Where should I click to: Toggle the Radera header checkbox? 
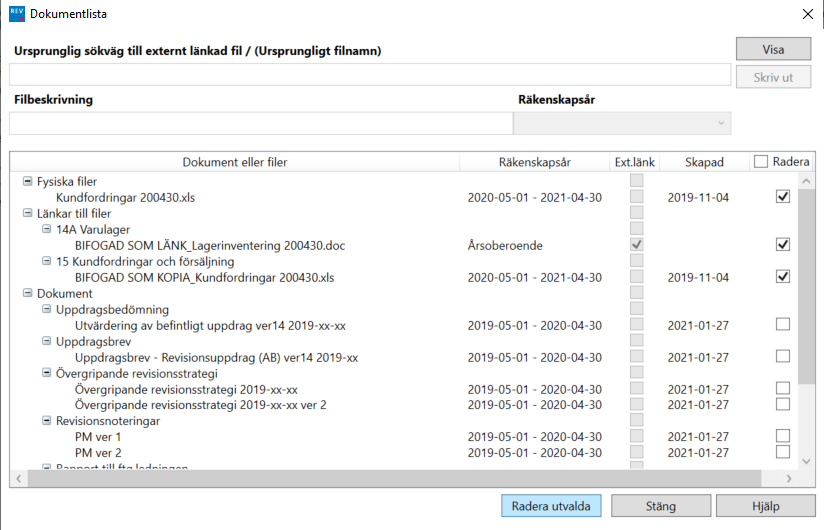pyautogui.click(x=760, y=162)
